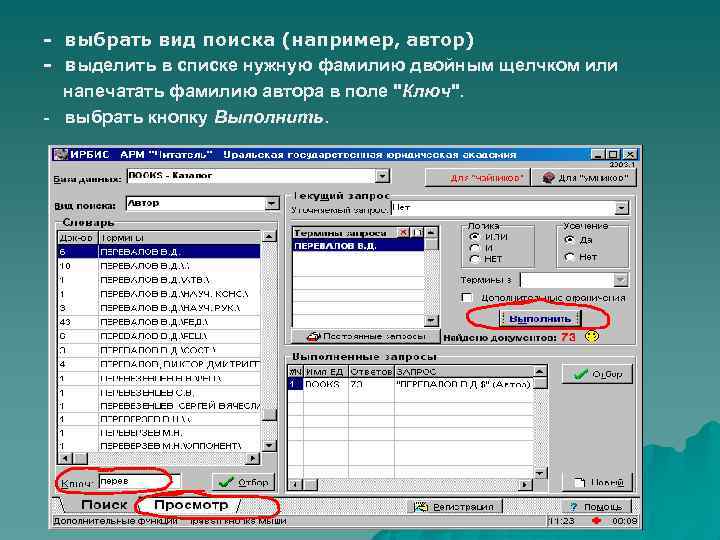
Task: Click up arrow of Выполненные запросы scrollbar
Action: click(x=540, y=371)
